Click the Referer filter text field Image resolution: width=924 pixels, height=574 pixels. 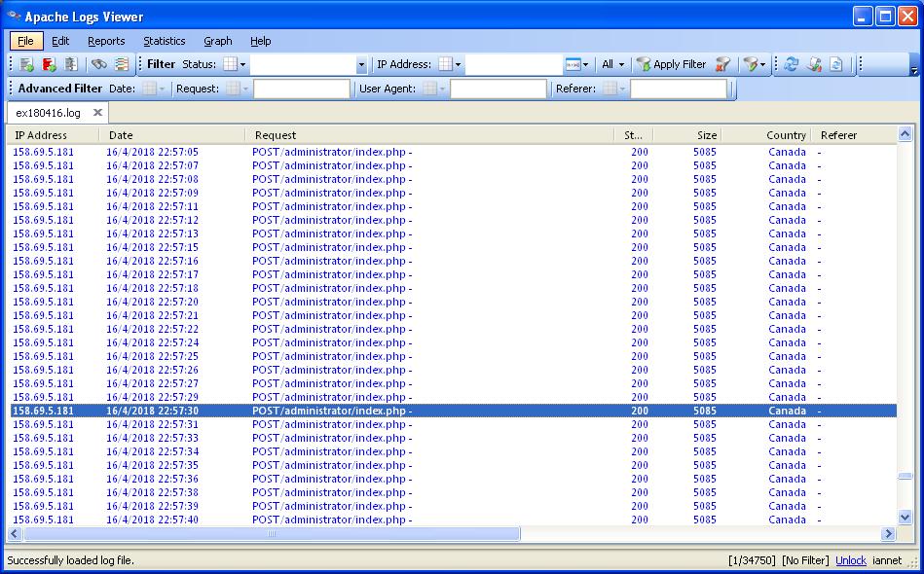click(679, 89)
